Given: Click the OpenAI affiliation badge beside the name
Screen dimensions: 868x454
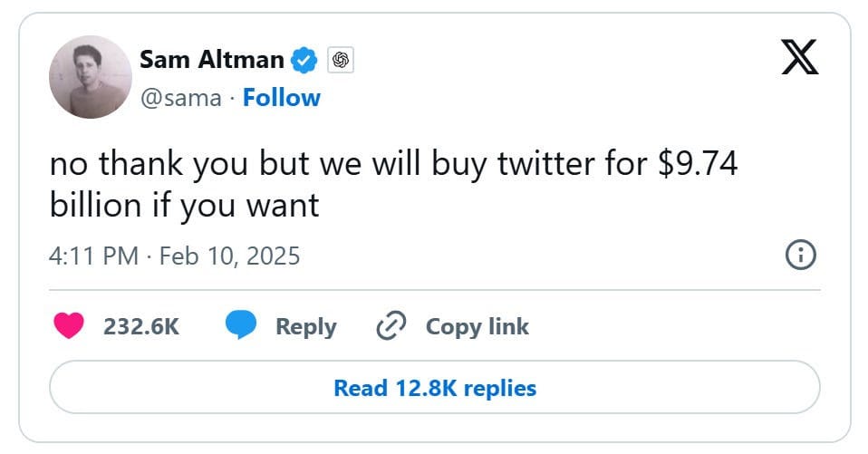Looking at the screenshot, I should click(x=341, y=61).
